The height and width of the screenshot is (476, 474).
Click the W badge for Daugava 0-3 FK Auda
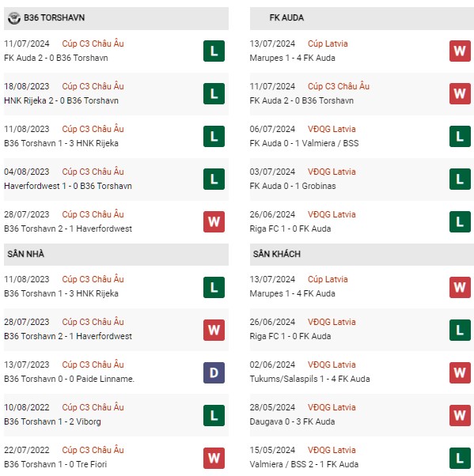[x=460, y=415]
